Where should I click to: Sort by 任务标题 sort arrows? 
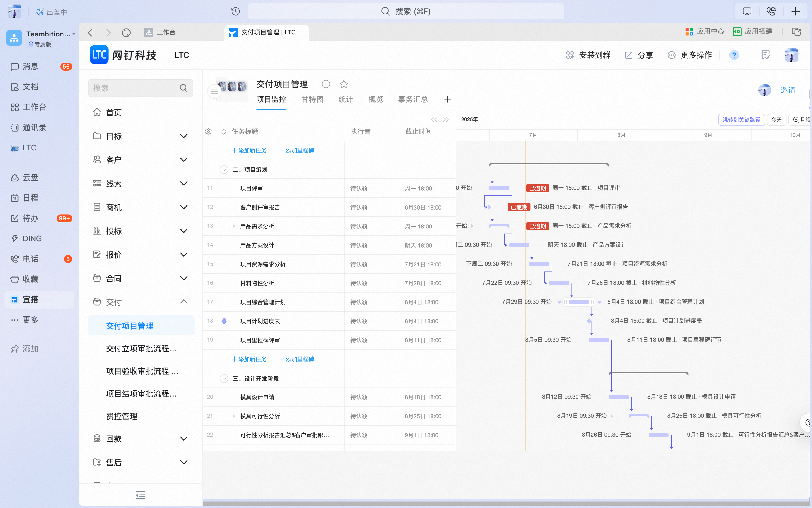(223, 131)
